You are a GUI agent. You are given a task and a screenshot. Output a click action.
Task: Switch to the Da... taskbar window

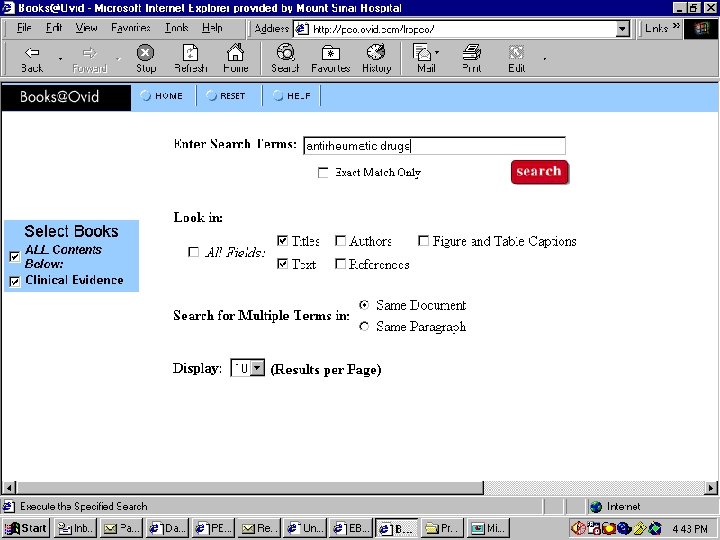tap(168, 529)
